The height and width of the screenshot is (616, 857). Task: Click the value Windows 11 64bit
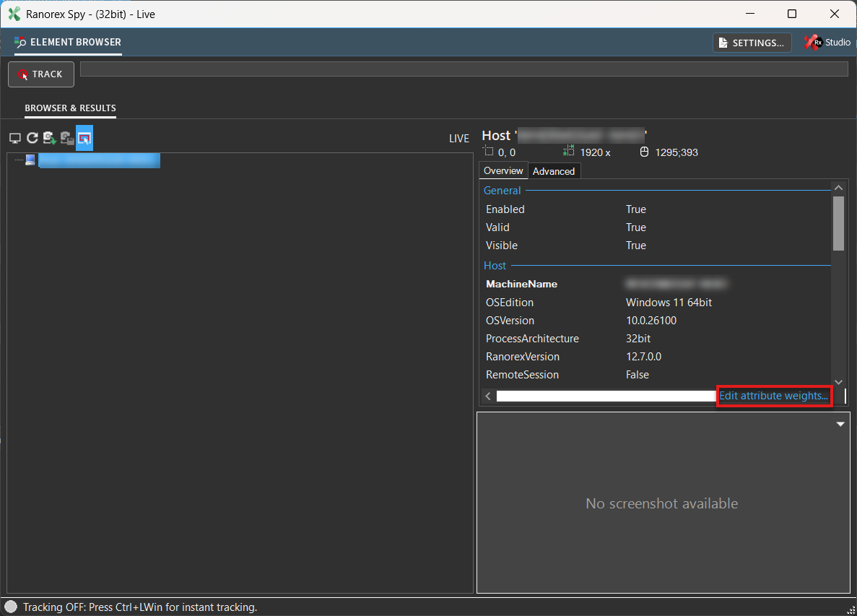(669, 303)
